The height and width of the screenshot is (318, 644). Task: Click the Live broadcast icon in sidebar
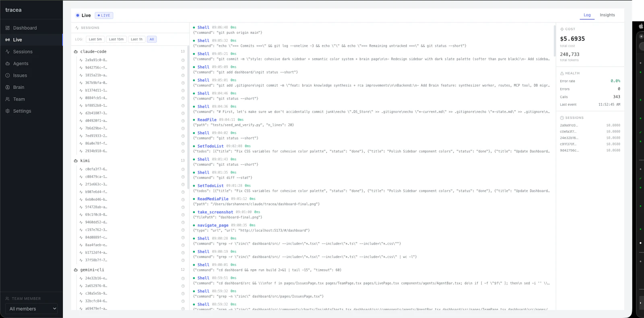coord(8,40)
